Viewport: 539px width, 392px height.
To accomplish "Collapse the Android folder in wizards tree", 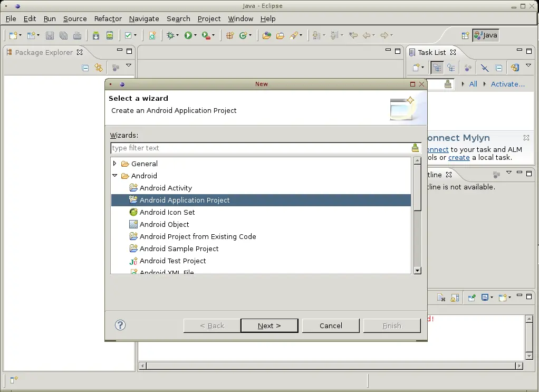I will [x=115, y=175].
